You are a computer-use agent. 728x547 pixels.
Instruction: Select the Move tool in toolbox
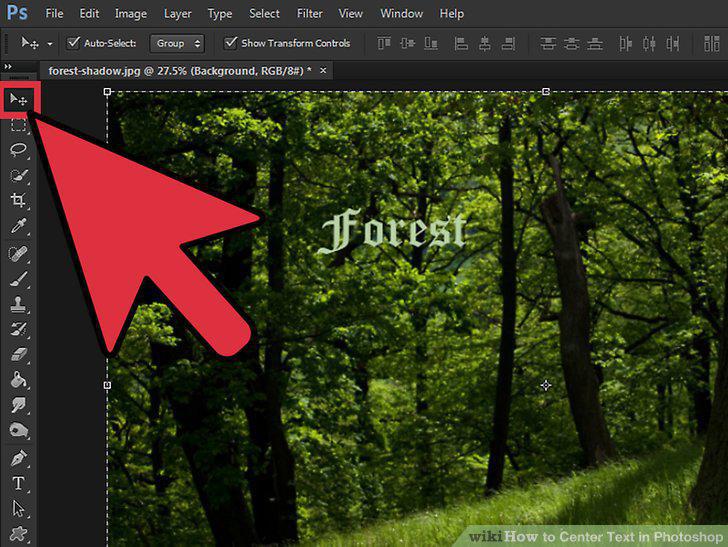pyautogui.click(x=19, y=99)
